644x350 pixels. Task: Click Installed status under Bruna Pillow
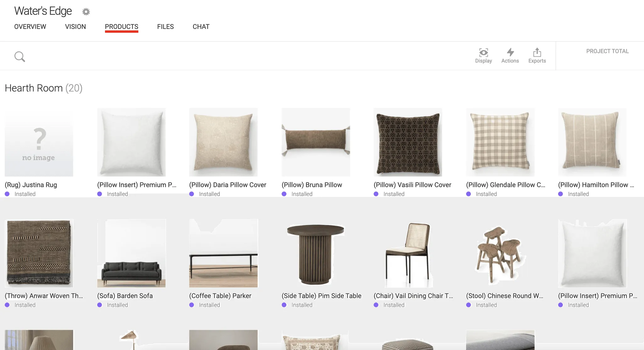(297, 194)
